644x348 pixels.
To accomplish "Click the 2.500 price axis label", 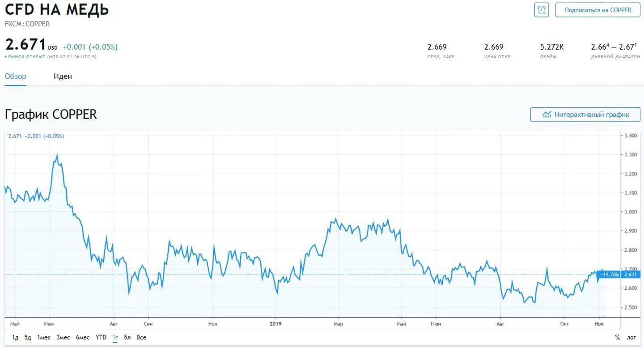I will point(630,307).
